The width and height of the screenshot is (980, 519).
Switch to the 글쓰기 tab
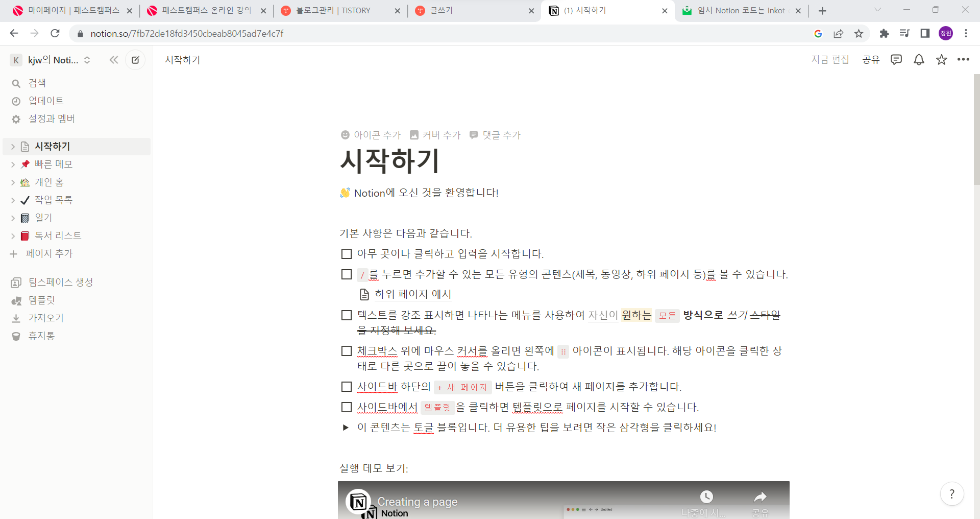click(x=474, y=10)
